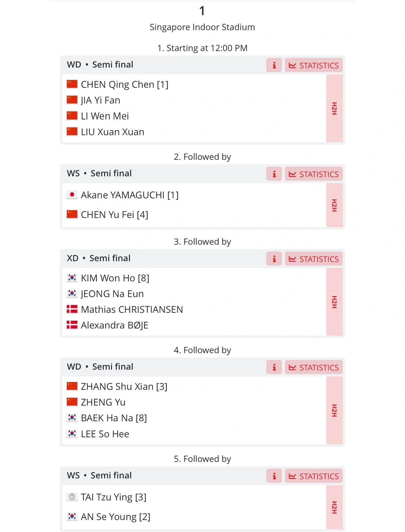Click Mathias CHRISTIANSEN's name

(132, 309)
